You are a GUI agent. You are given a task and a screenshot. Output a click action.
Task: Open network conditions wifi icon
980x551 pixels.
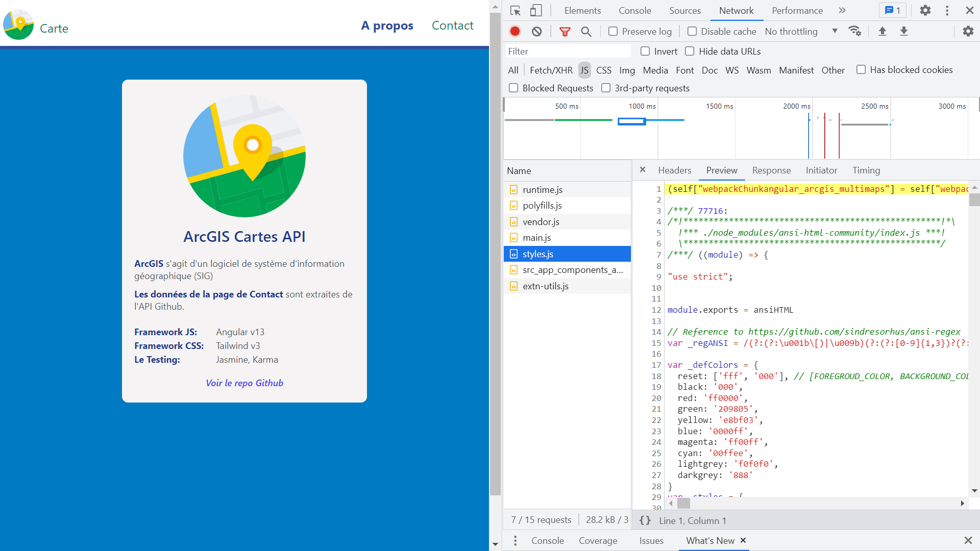(854, 31)
